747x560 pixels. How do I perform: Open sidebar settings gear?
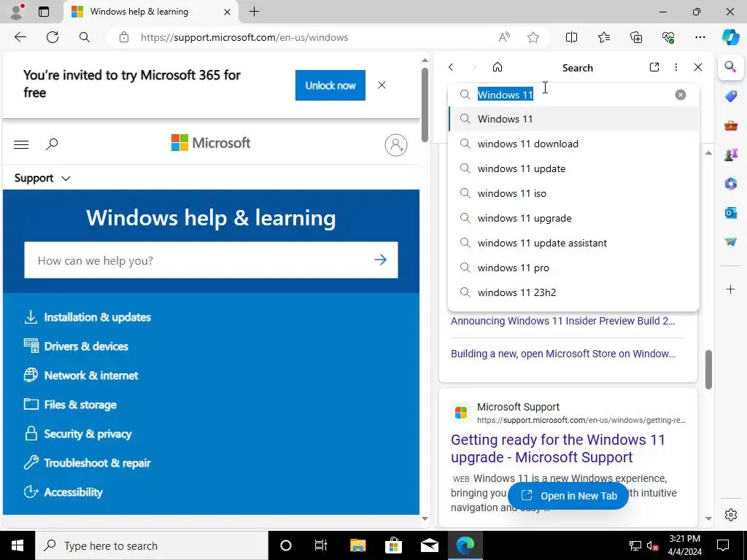pyautogui.click(x=730, y=515)
